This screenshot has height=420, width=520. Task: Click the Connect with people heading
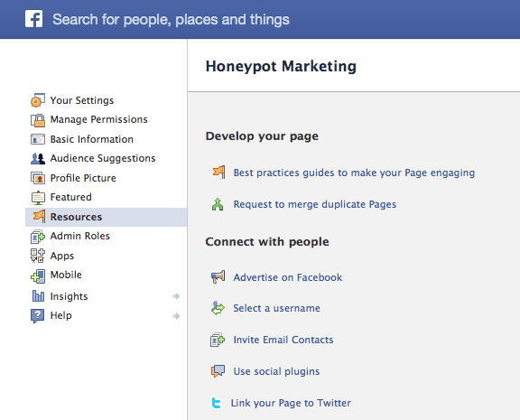coord(267,241)
